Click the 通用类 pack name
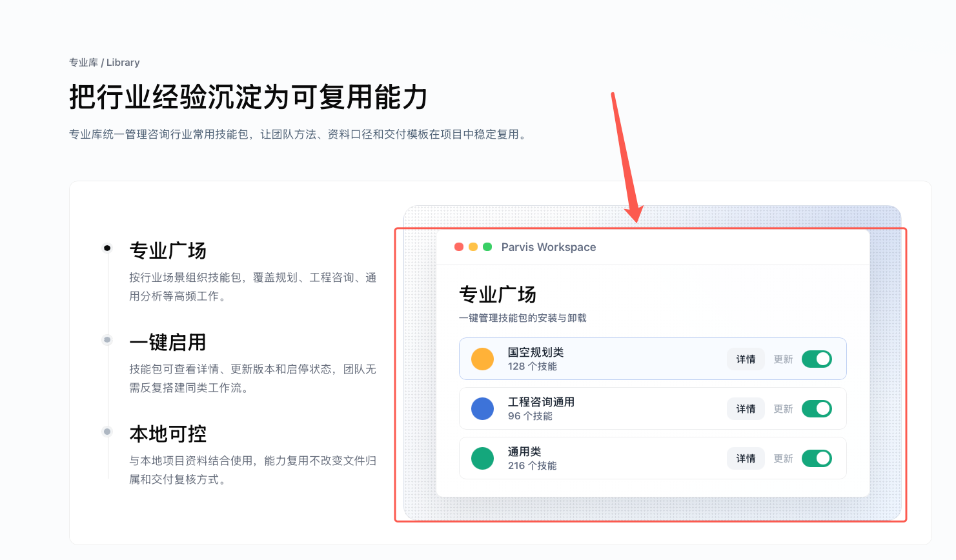The height and width of the screenshot is (560, 956). click(525, 452)
